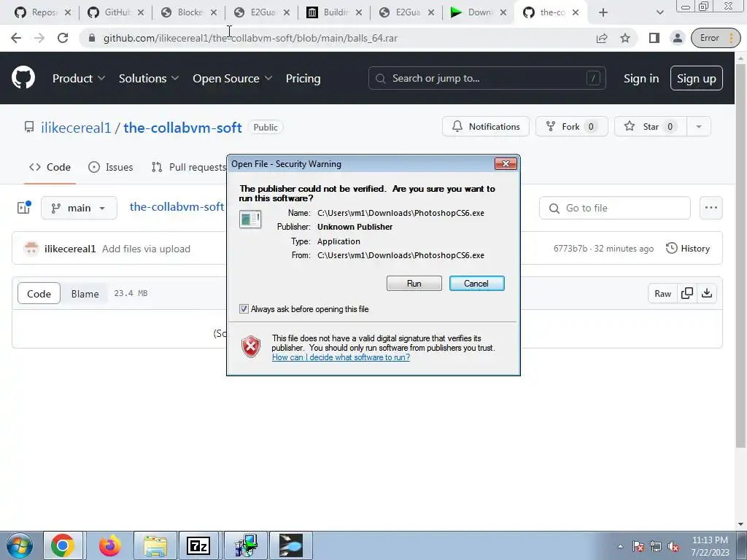Click the GitHub logo in the header

tap(23, 78)
